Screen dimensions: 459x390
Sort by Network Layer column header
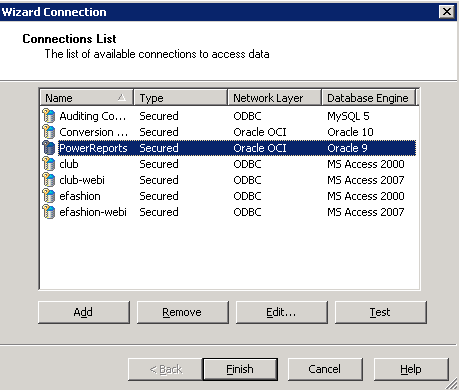[275, 98]
